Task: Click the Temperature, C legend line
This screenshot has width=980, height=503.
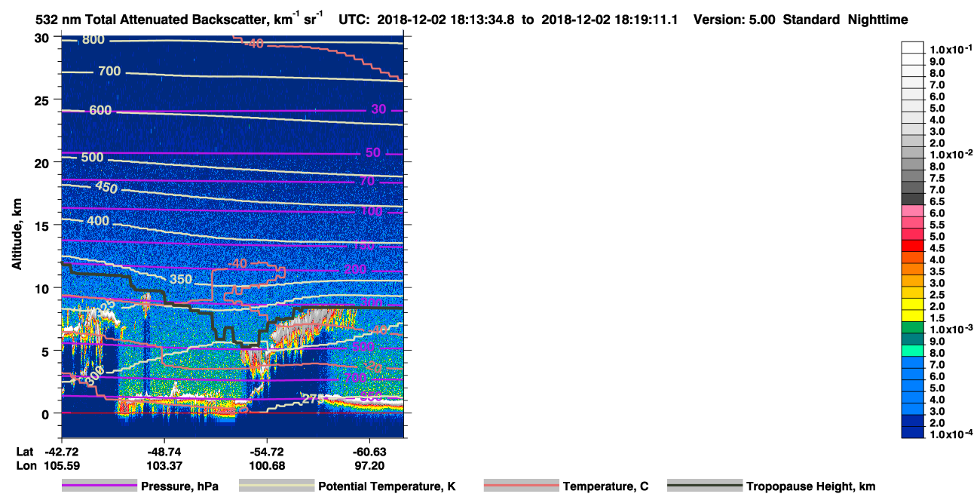Action: [x=522, y=486]
